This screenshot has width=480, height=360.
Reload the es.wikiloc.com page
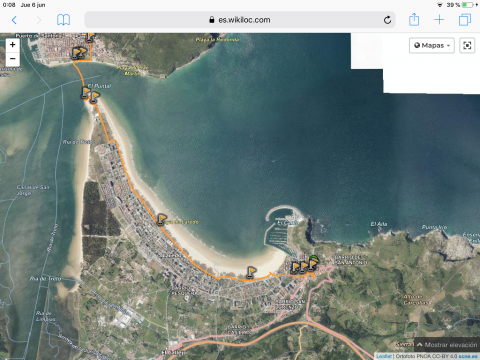pyautogui.click(x=387, y=20)
